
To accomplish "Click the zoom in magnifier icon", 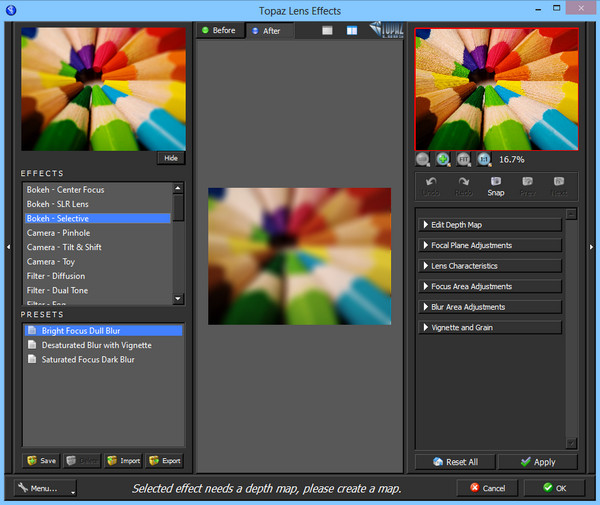I will pos(443,159).
